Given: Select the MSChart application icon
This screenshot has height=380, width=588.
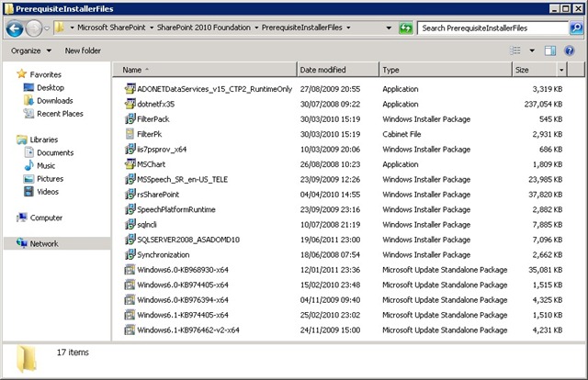Looking at the screenshot, I should (130, 164).
